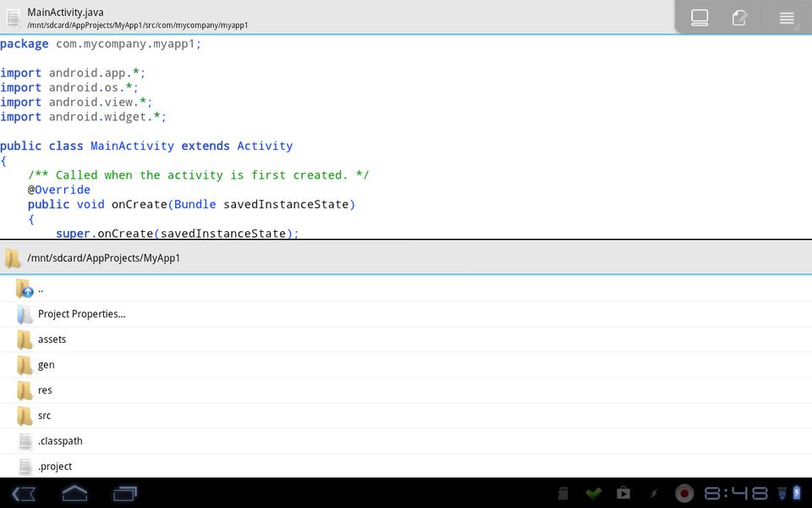Open the assets folder
The image size is (812, 508).
click(52, 340)
